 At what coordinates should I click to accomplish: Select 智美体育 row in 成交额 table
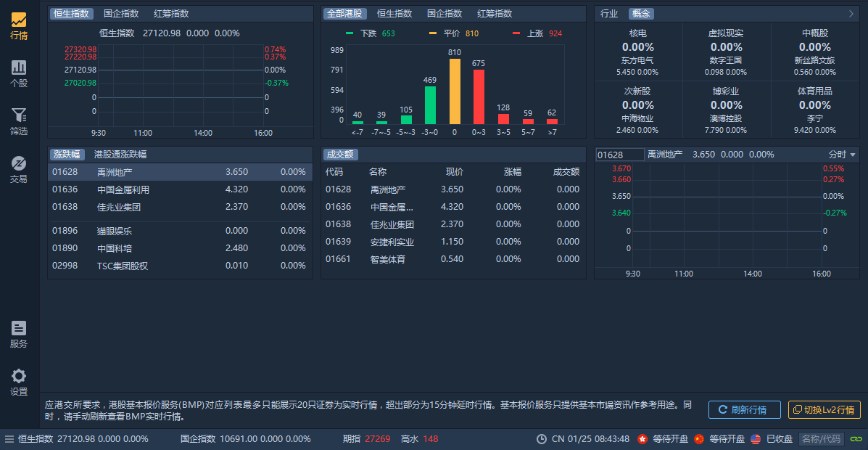pyautogui.click(x=453, y=259)
